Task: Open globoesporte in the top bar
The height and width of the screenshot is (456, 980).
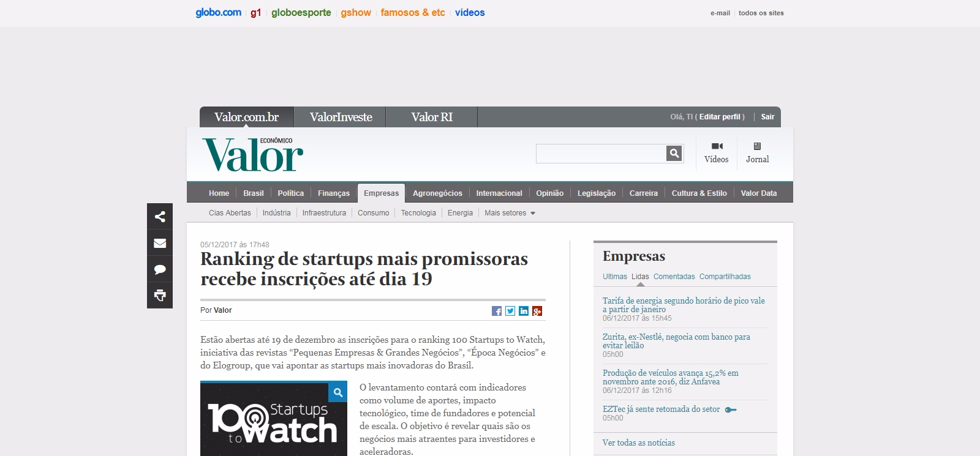Action: pyautogui.click(x=301, y=12)
